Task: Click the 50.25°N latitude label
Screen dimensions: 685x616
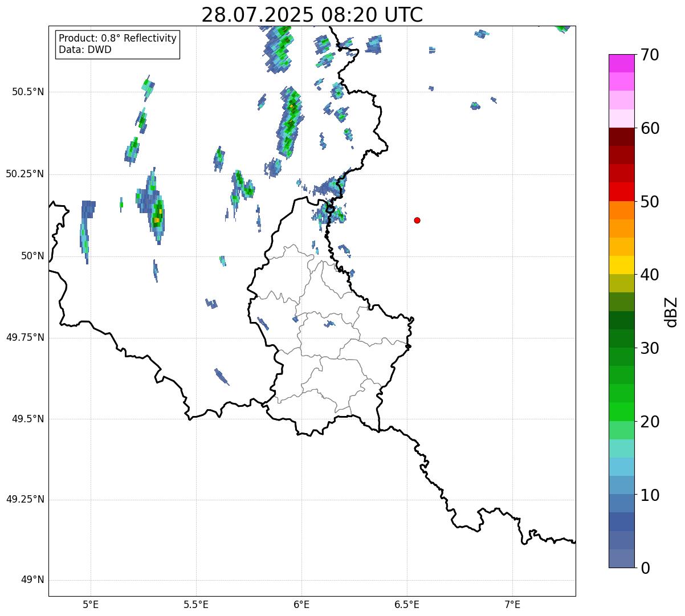Action: point(25,174)
